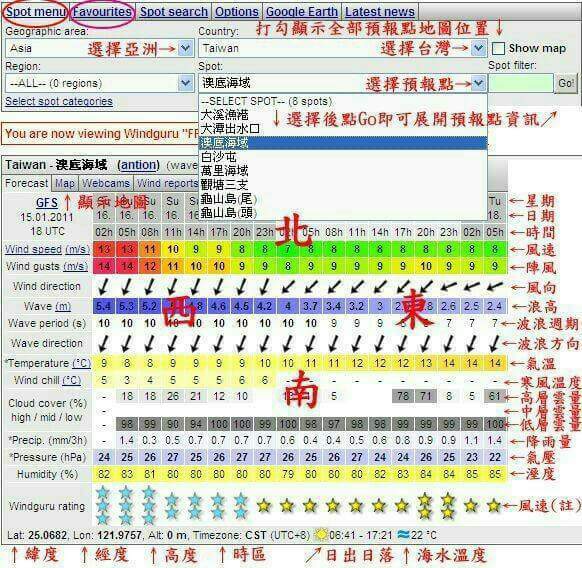Open the Latest news tab
This screenshot has height=568, width=582.
(380, 12)
